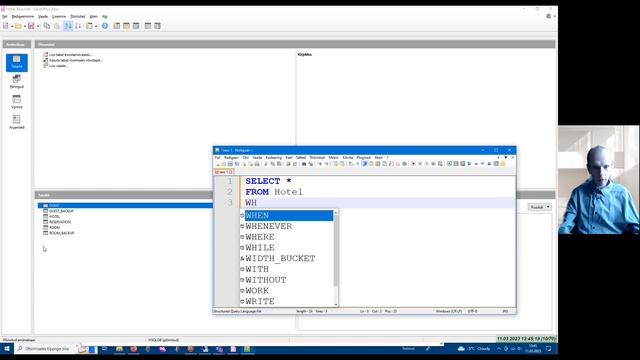Select the GUEST_BACKUP table

pyautogui.click(x=58, y=211)
